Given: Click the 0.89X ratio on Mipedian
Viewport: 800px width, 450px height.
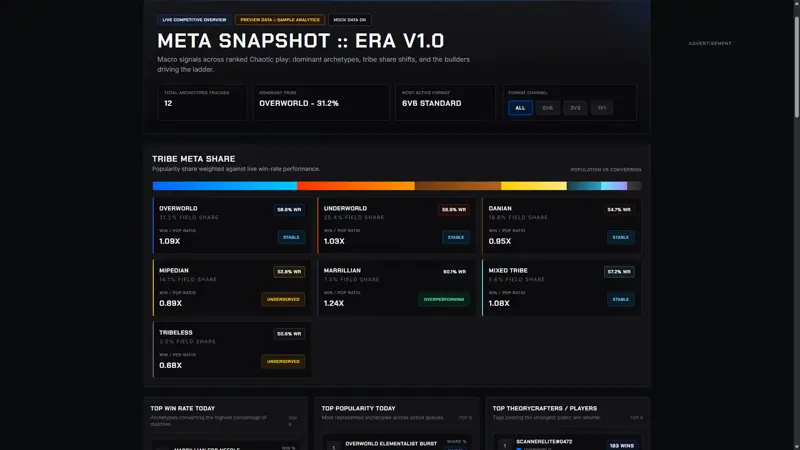Looking at the screenshot, I should (x=170, y=304).
